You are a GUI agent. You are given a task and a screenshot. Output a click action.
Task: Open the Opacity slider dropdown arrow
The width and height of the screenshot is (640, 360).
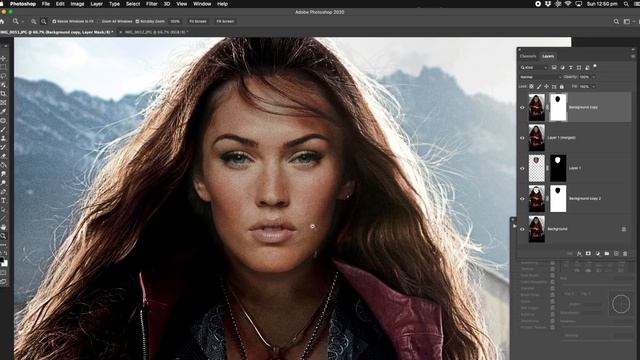(593, 77)
